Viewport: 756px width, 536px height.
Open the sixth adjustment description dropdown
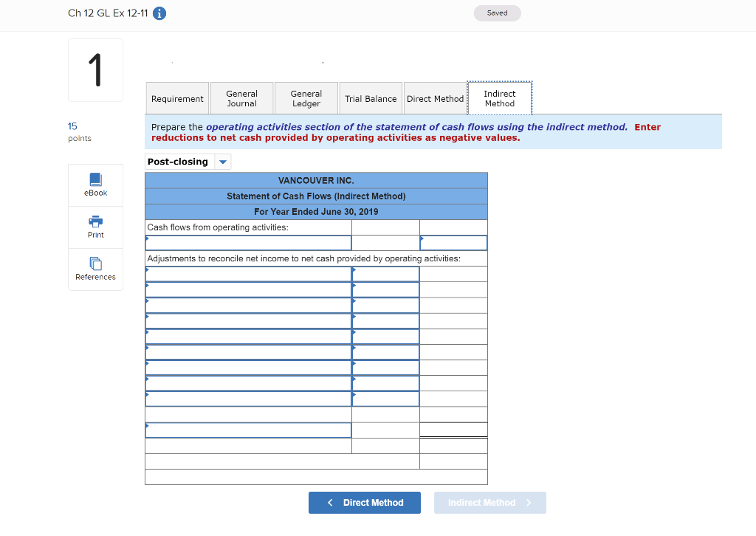point(248,352)
